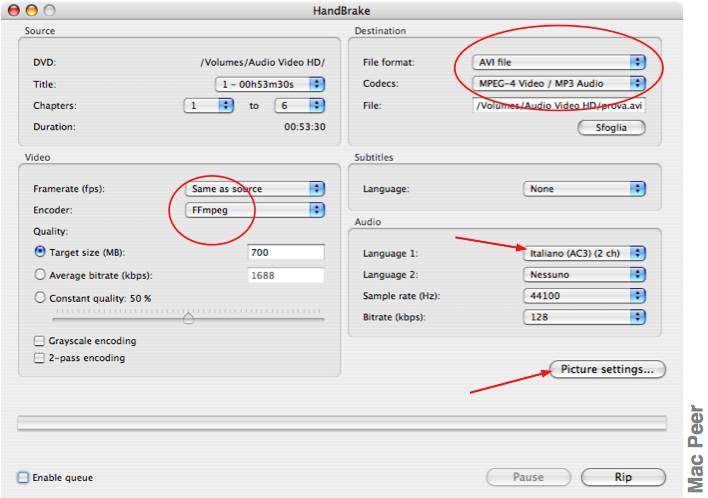The height and width of the screenshot is (498, 708).
Task: Open the audio Bitrate dropdown showing 128
Action: pos(584,316)
